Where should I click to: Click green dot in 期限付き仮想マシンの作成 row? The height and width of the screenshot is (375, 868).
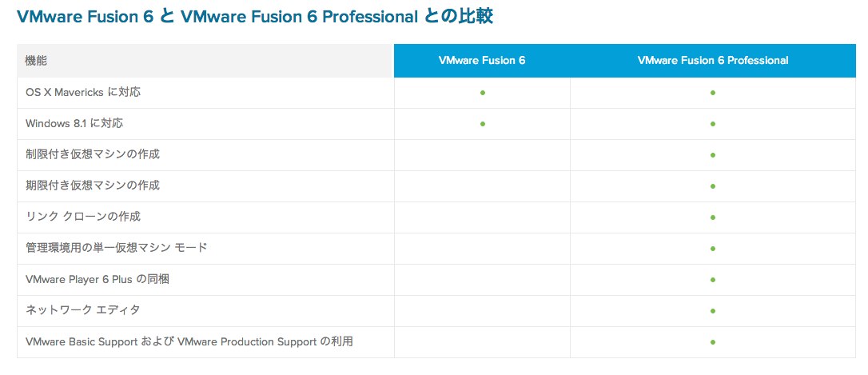tap(713, 186)
